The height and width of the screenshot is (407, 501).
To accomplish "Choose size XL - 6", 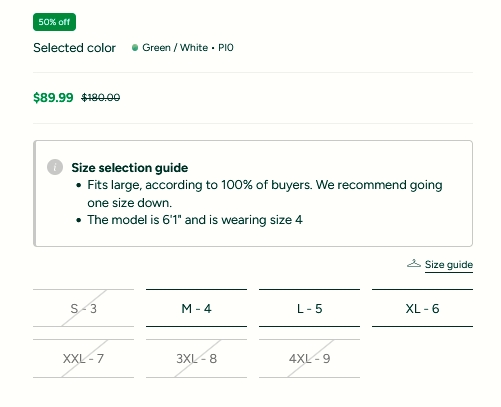I will coord(422,308).
